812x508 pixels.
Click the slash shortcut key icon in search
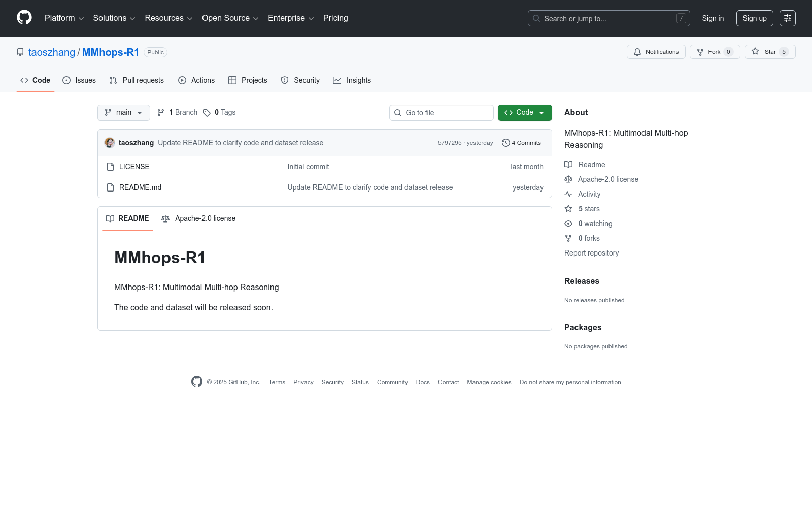pos(681,18)
